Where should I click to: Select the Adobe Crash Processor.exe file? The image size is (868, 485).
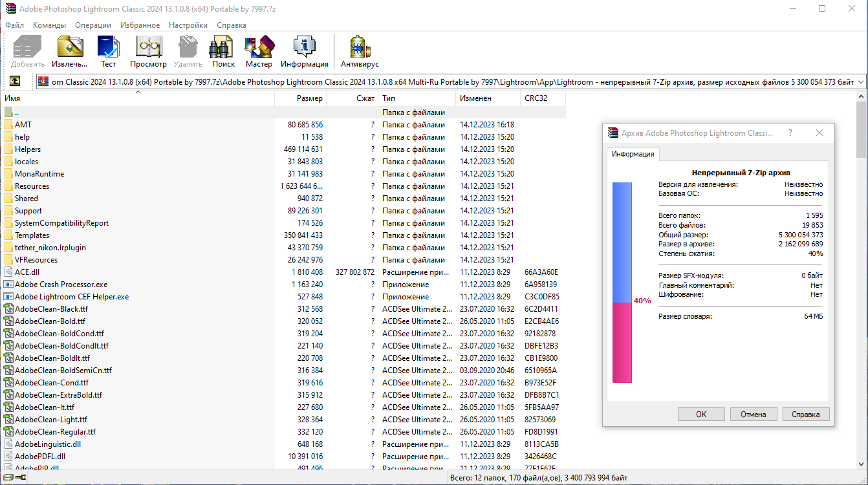point(61,285)
